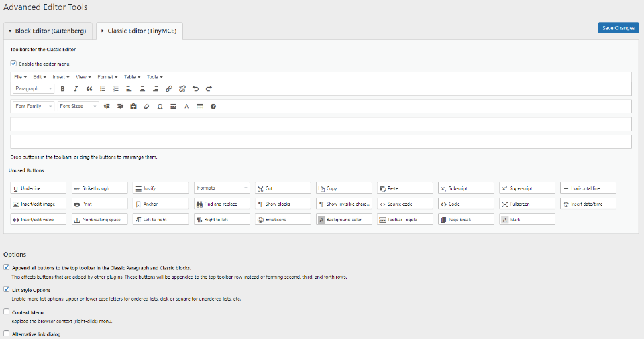Viewport: 644px width, 339px height.
Task: Uncheck the List Style Options checkbox
Action: 7,290
